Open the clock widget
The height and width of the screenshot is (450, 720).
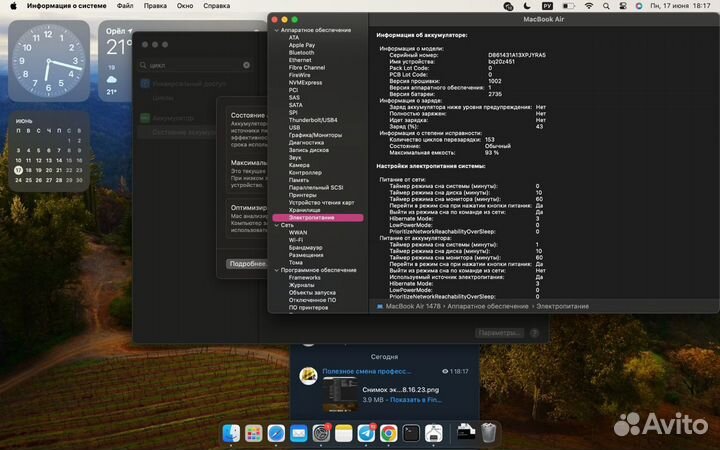pyautogui.click(x=49, y=61)
